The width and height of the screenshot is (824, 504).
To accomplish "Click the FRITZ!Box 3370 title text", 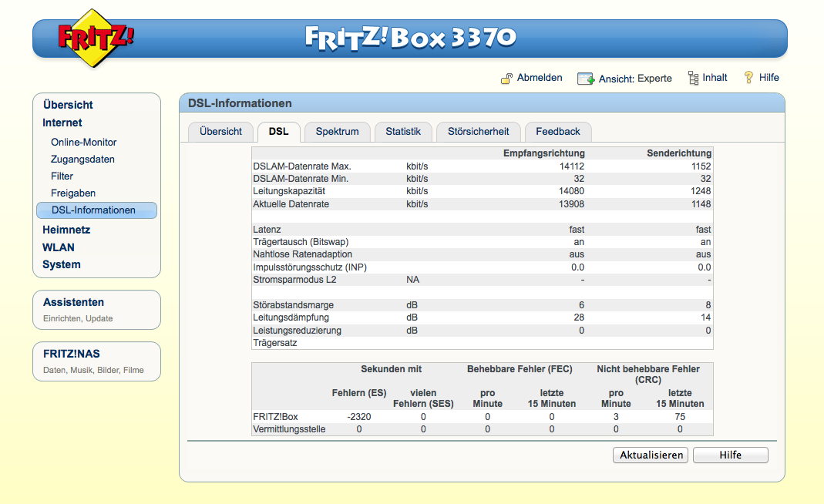I will [x=411, y=38].
